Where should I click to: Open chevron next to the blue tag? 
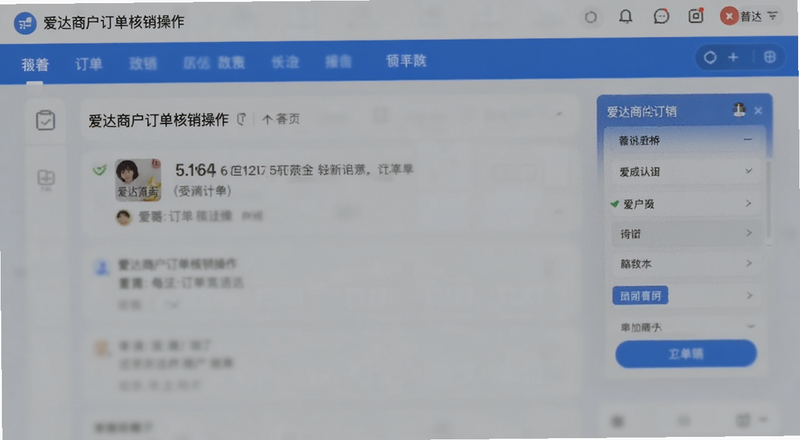click(749, 295)
